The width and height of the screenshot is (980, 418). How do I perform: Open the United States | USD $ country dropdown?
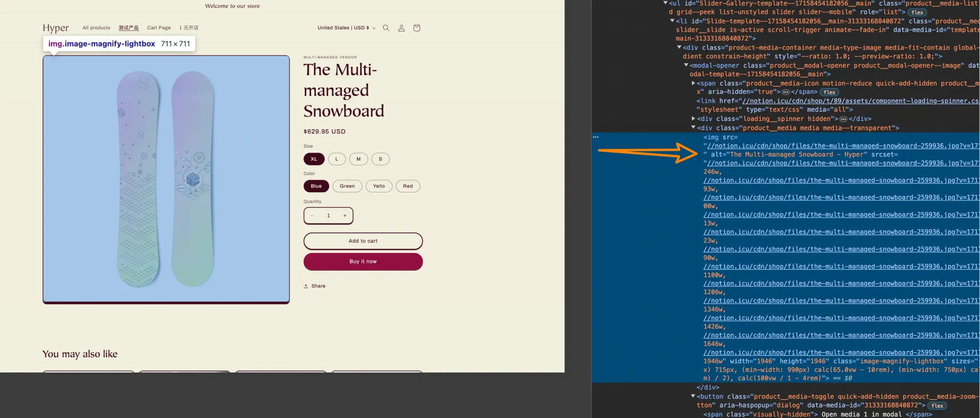[x=346, y=28]
